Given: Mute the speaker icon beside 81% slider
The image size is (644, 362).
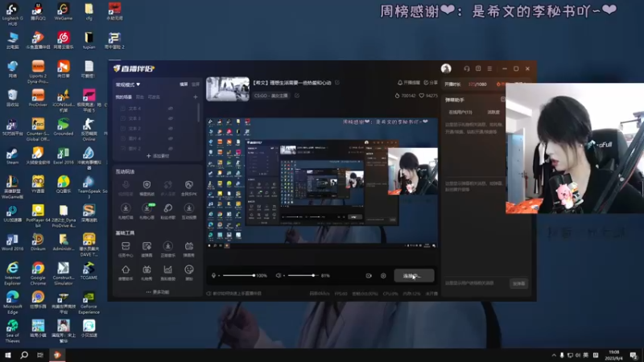Looking at the screenshot, I should pos(279,275).
